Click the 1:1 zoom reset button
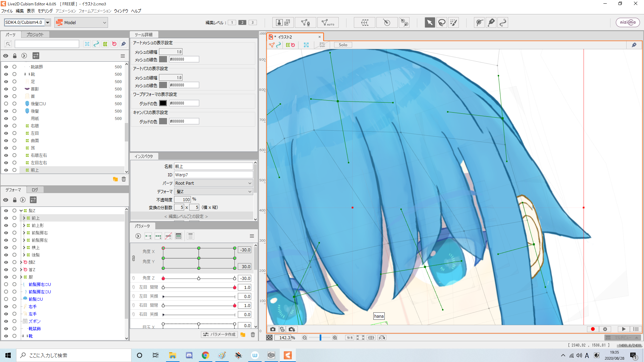 click(x=350, y=338)
